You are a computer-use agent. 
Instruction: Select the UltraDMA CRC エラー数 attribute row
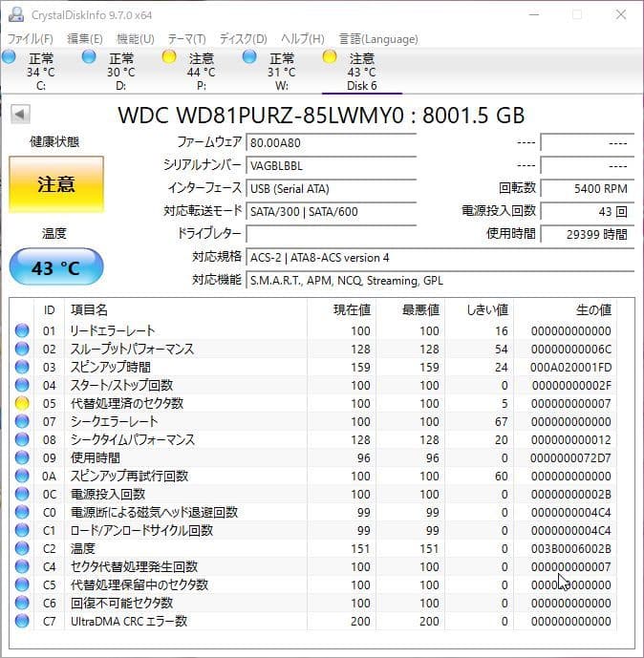(x=313, y=621)
